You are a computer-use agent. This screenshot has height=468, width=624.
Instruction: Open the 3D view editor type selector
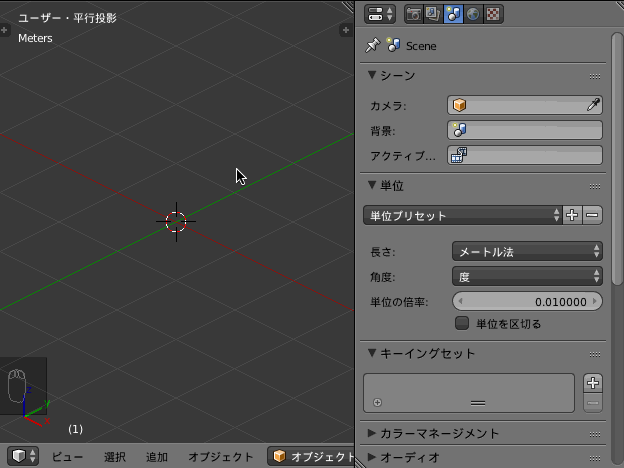pyautogui.click(x=22, y=456)
